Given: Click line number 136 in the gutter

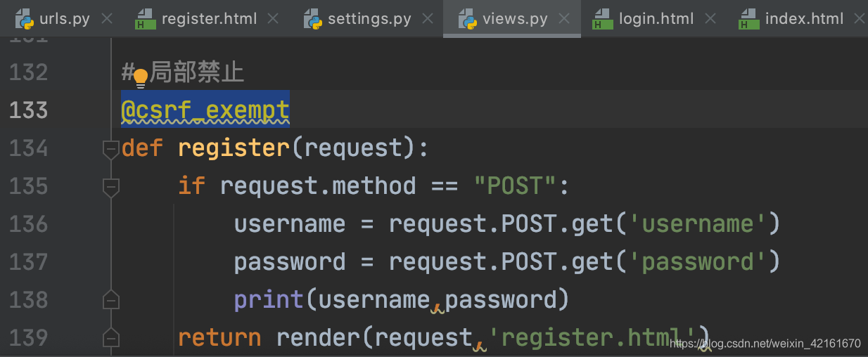Looking at the screenshot, I should (29, 224).
